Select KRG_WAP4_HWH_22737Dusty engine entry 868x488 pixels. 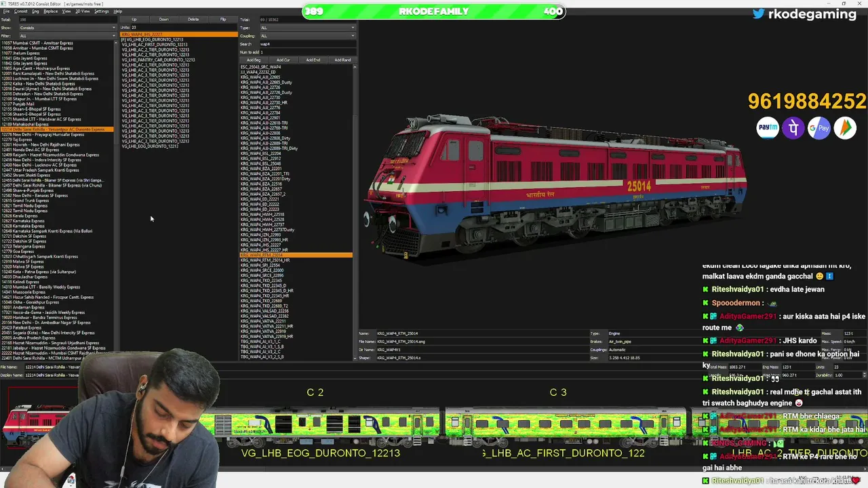pyautogui.click(x=267, y=230)
